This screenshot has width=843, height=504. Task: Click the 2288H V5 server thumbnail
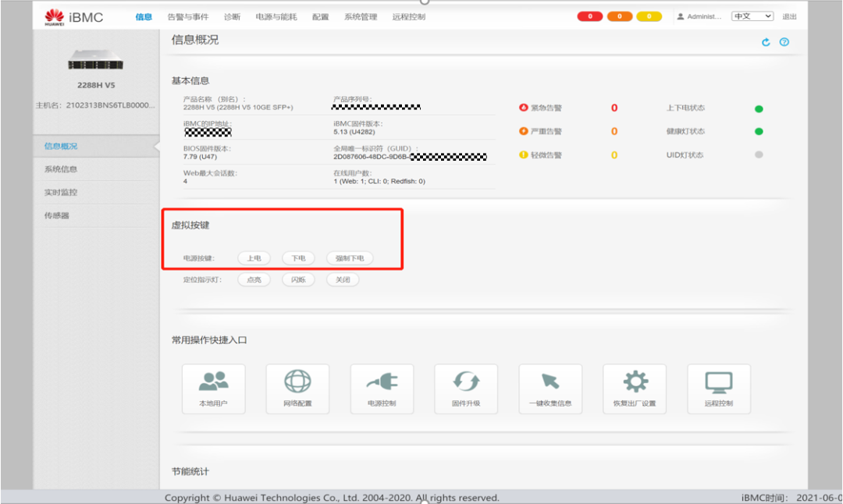[x=96, y=59]
